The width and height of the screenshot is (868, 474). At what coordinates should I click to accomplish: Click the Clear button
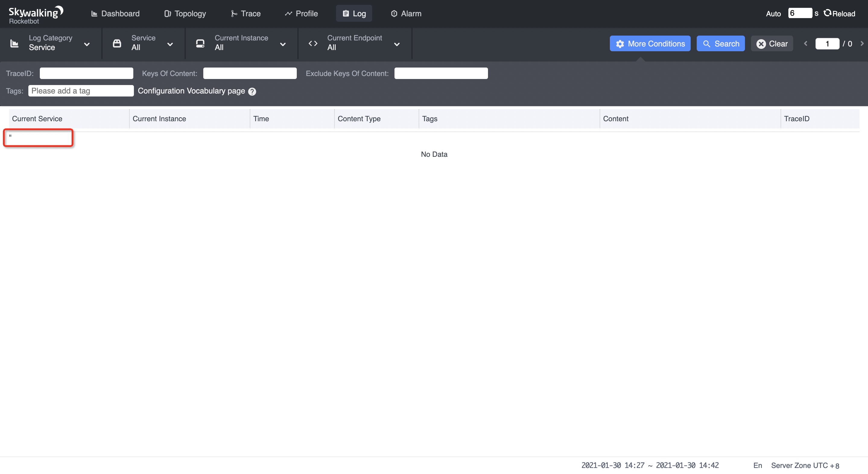tap(771, 44)
